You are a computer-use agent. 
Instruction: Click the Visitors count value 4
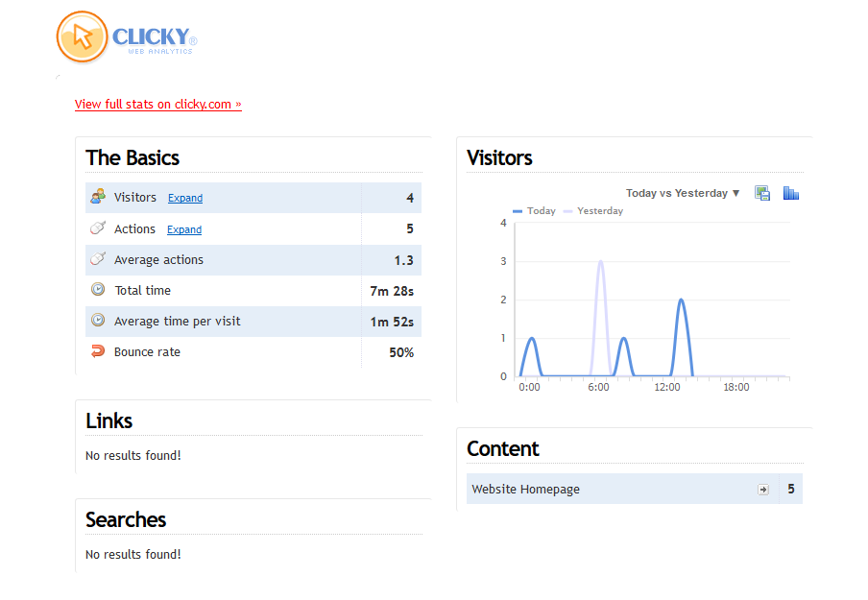tap(410, 198)
